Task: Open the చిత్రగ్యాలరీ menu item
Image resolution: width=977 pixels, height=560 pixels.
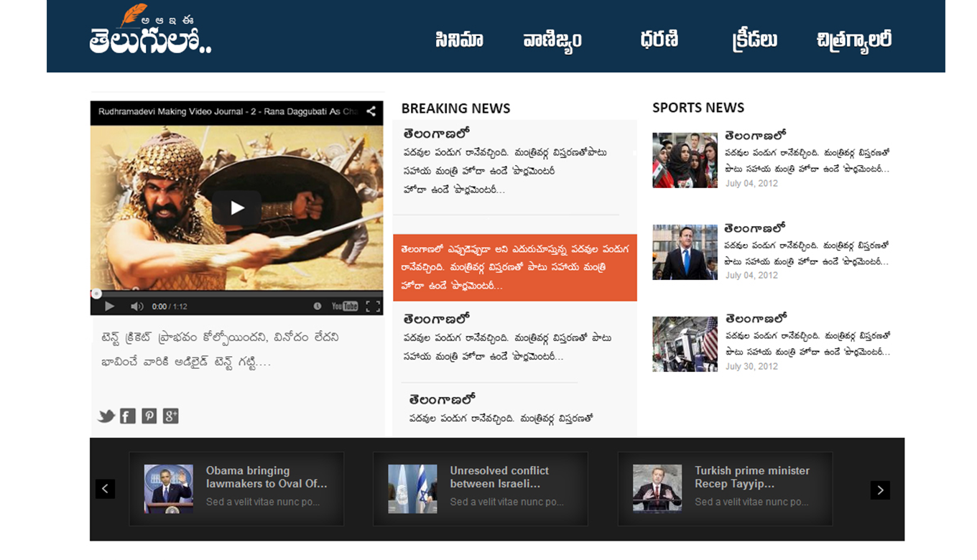Action: click(x=854, y=39)
